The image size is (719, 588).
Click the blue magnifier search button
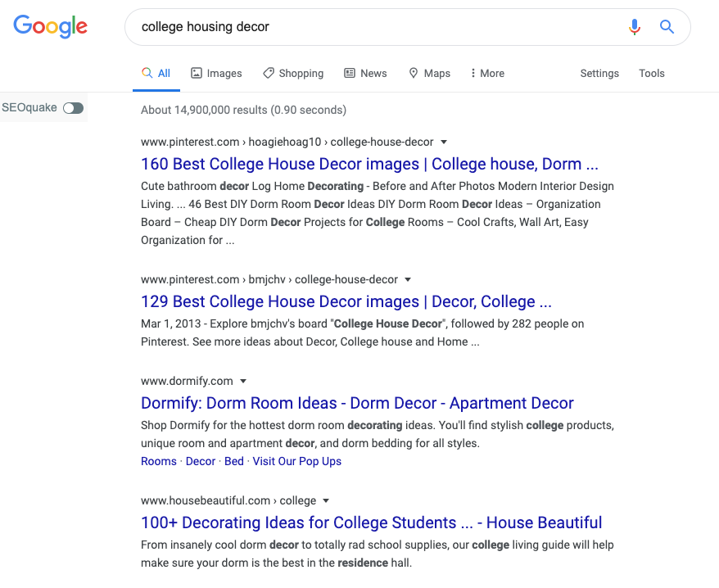(x=667, y=27)
